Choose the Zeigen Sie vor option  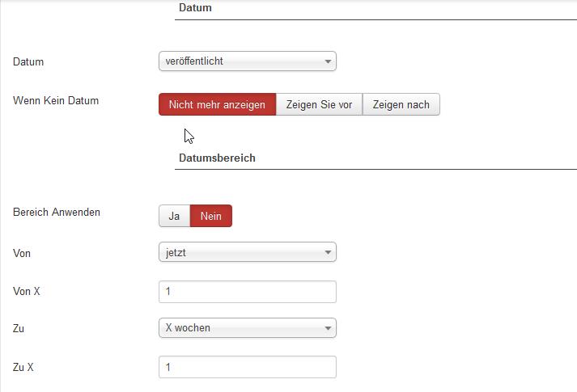click(319, 105)
